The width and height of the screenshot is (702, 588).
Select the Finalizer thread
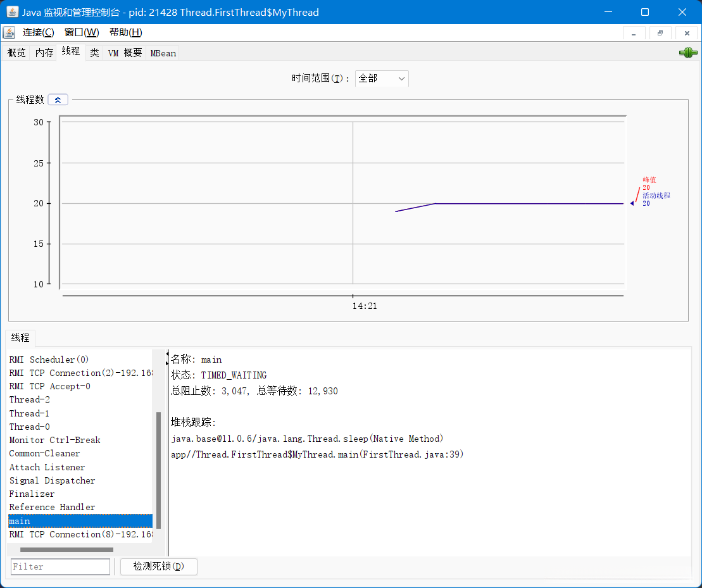click(32, 494)
